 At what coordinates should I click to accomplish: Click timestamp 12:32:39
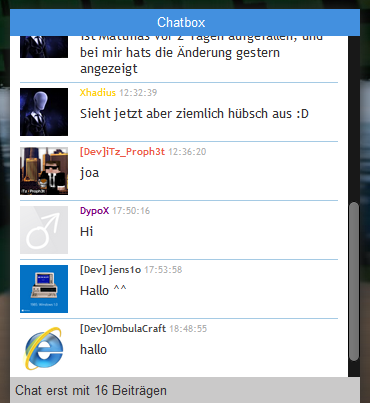click(138, 93)
